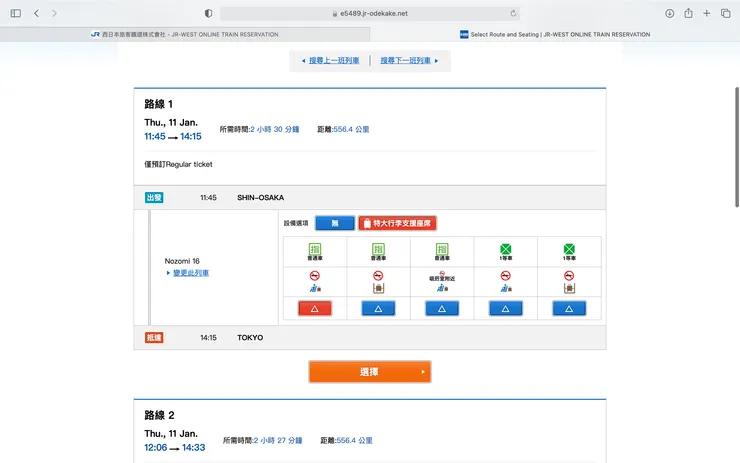
Task: Click the seat-with-luggage icon in the first Green car
Action: coord(506,288)
